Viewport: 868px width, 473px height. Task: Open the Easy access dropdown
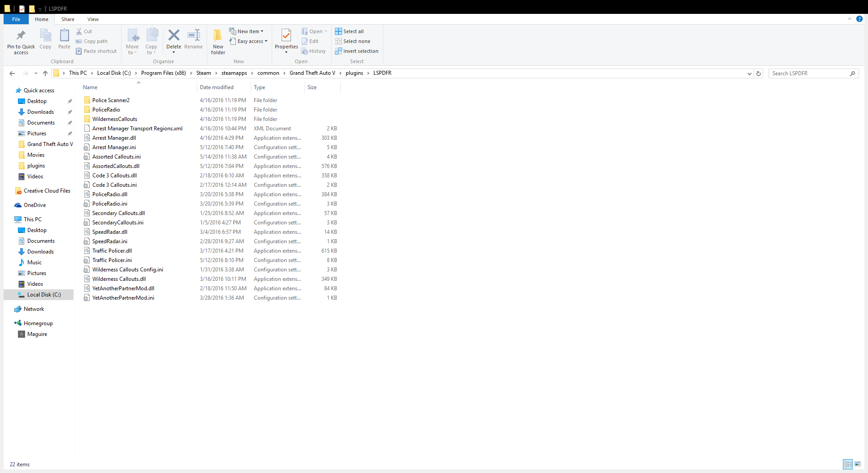pos(248,41)
